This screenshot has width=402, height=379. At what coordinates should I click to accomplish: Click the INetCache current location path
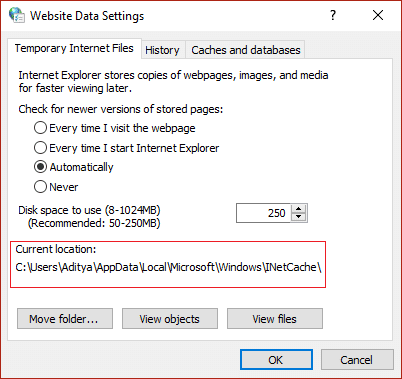pyautogui.click(x=168, y=267)
